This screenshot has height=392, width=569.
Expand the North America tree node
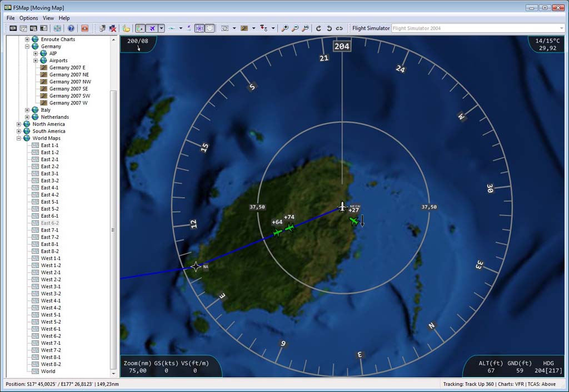pos(19,124)
